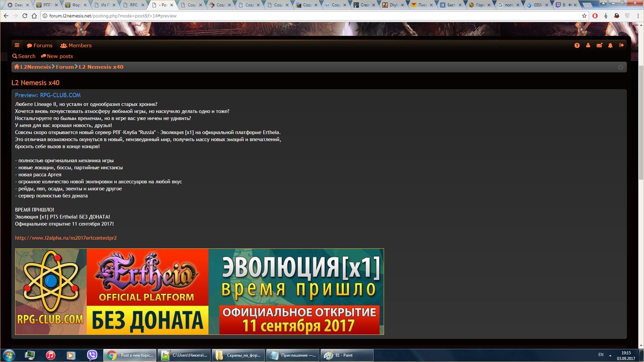This screenshot has width=644, height=362.
Task: Click the browser back arrow
Action: point(6,16)
